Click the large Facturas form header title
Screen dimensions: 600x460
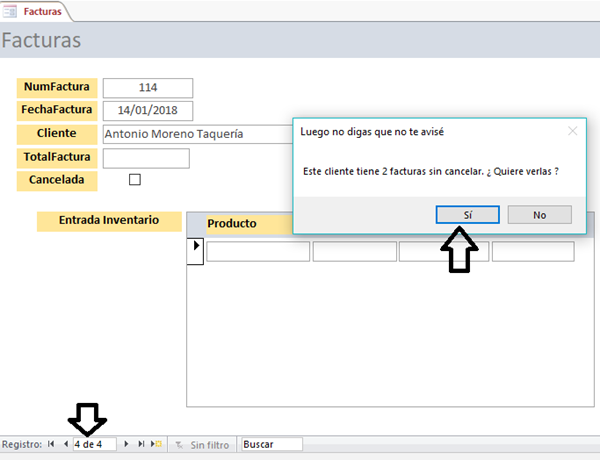pos(41,40)
